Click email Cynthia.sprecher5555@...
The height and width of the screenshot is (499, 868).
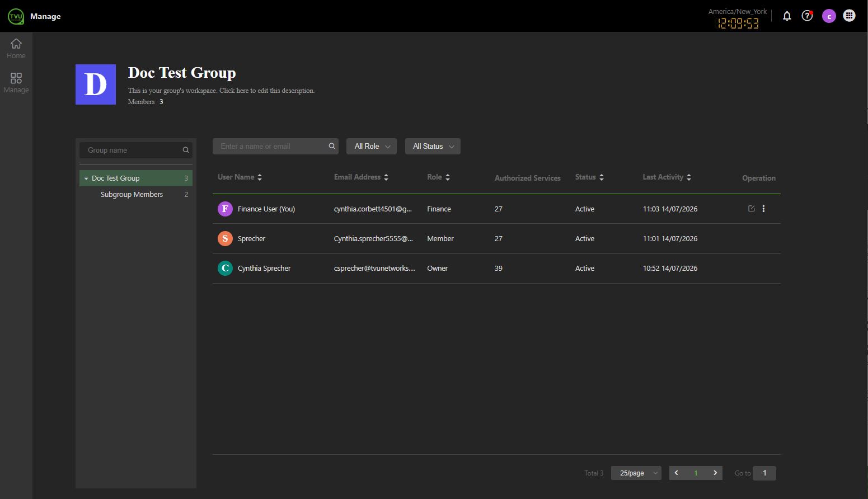coord(373,238)
